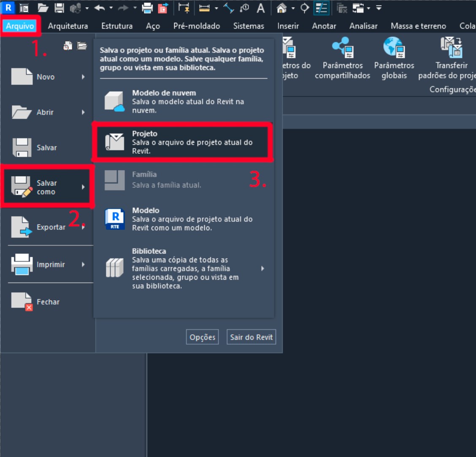
Task: Show recent documents icon in file menu
Action: [68, 46]
